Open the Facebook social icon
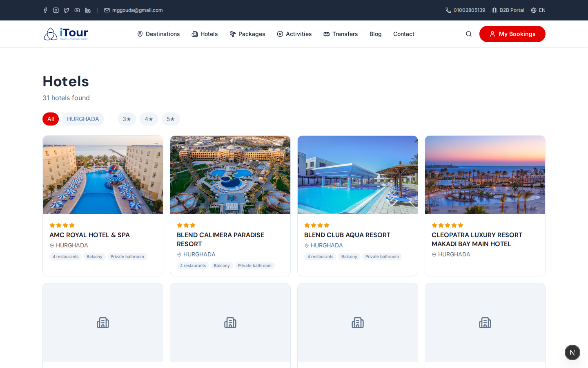The height and width of the screenshot is (368, 588). pyautogui.click(x=45, y=10)
